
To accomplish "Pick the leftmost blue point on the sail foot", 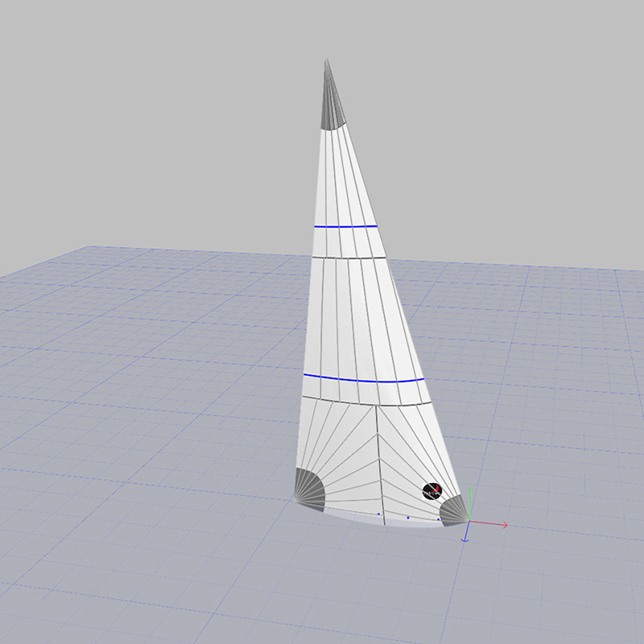I will pyautogui.click(x=378, y=513).
